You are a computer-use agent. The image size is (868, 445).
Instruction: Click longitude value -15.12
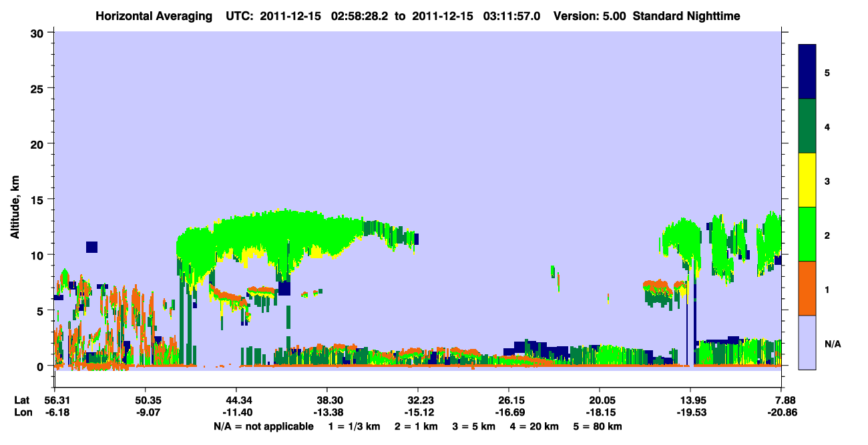click(x=418, y=412)
